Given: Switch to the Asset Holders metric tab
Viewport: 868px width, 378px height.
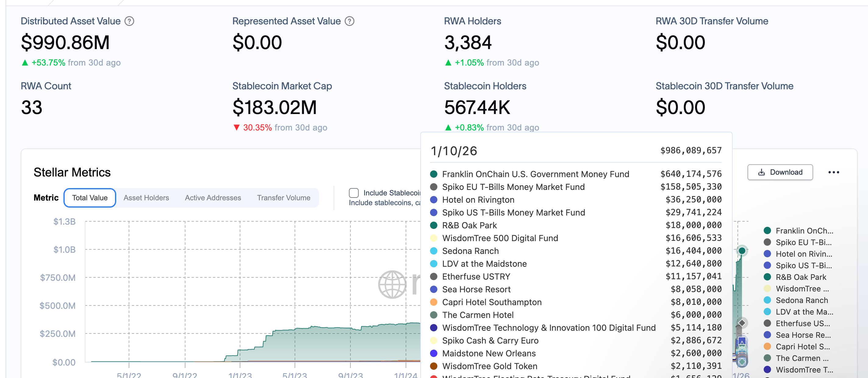Looking at the screenshot, I should point(146,198).
